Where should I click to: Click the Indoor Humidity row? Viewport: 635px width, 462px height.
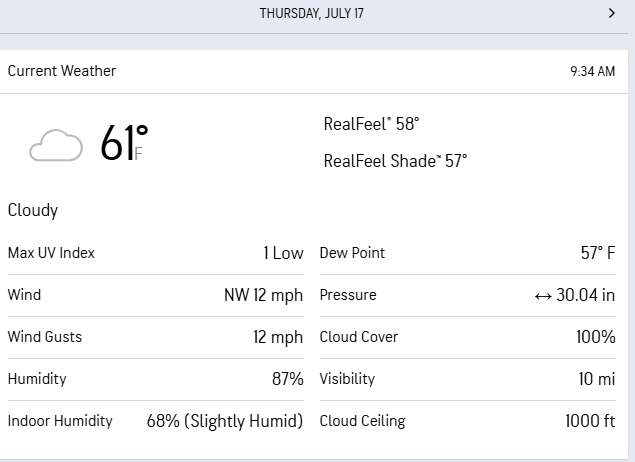155,421
